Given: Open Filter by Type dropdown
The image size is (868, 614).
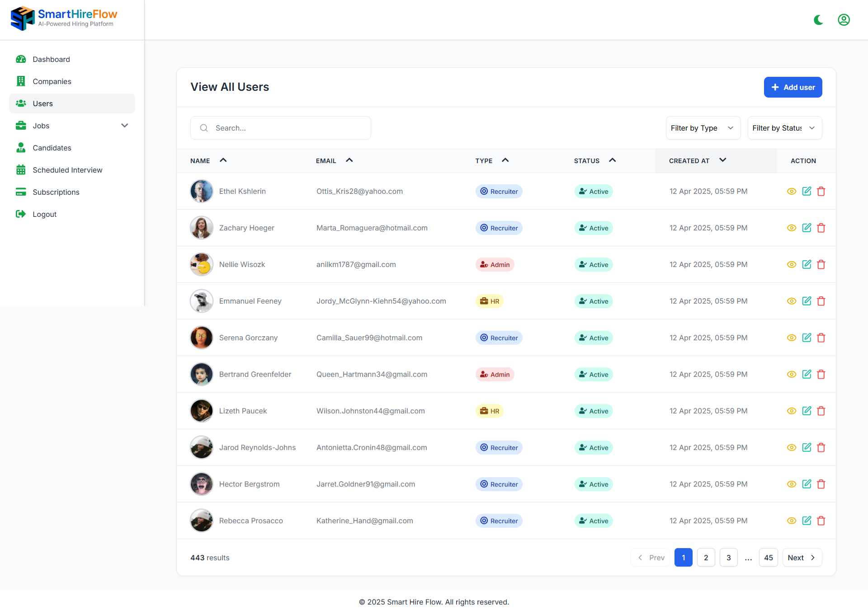Looking at the screenshot, I should tap(703, 128).
